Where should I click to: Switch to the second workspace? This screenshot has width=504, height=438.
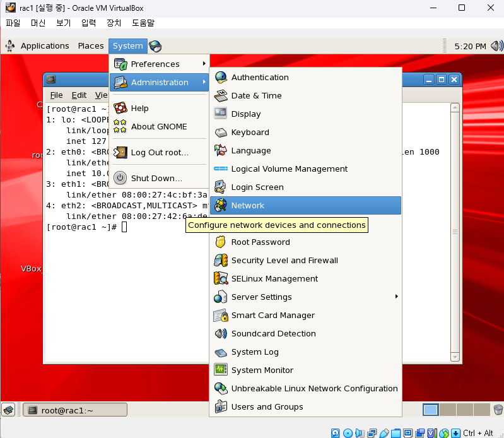448,410
